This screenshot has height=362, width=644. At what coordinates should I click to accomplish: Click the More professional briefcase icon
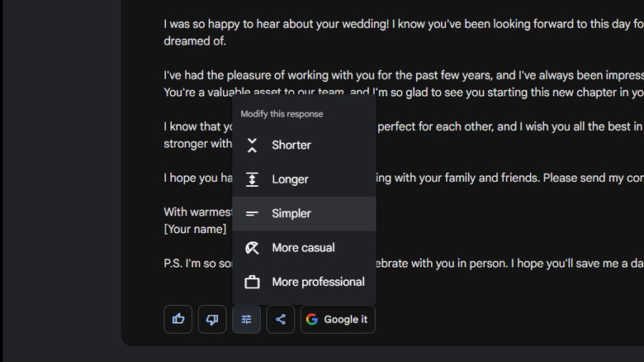253,282
